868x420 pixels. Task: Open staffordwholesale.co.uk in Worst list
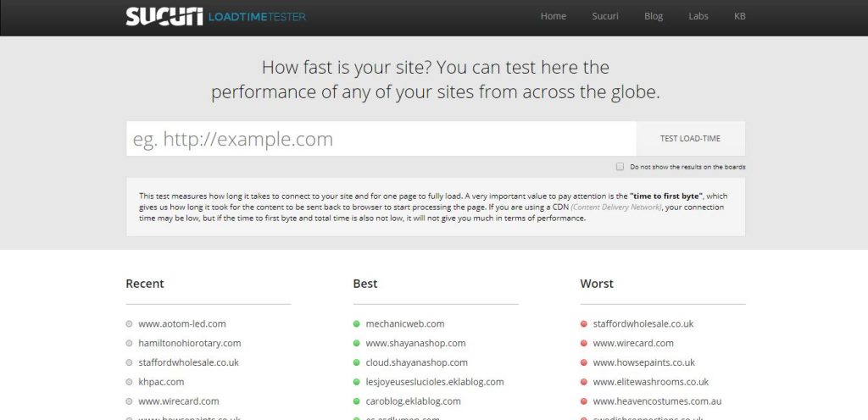[643, 323]
